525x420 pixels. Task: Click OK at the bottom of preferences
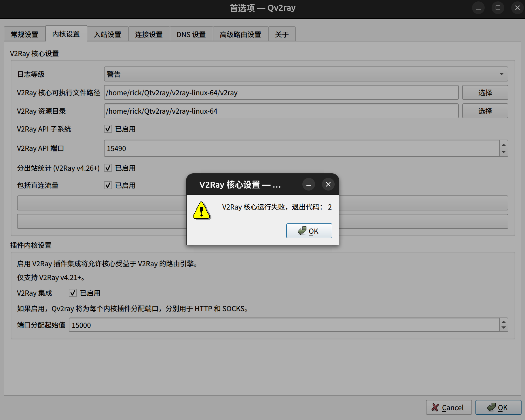pos(498,407)
